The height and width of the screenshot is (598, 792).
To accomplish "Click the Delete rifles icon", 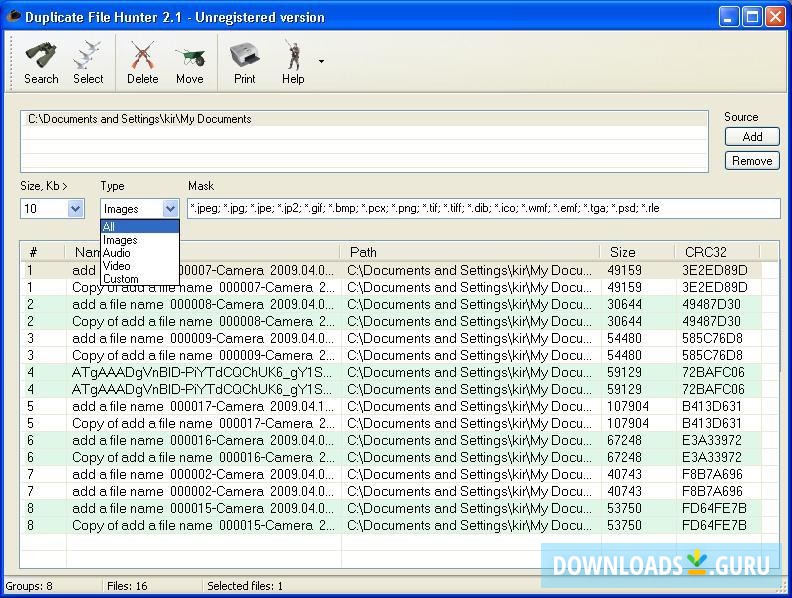I will pos(142,56).
